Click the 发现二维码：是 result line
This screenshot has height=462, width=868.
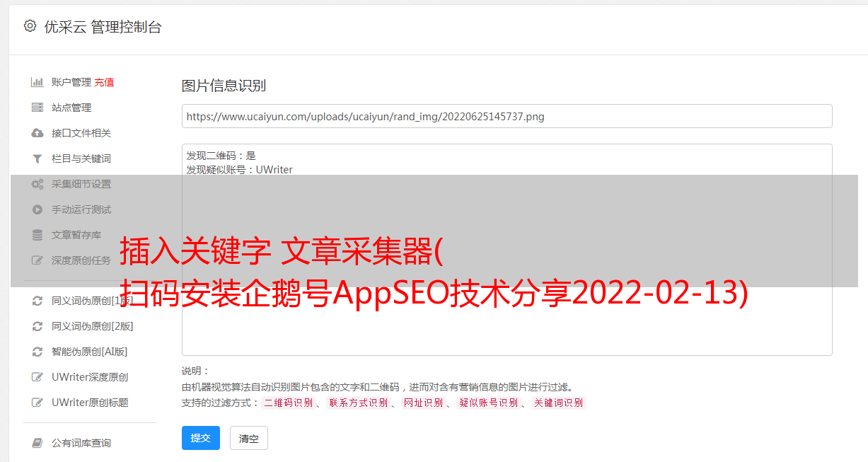(x=221, y=156)
